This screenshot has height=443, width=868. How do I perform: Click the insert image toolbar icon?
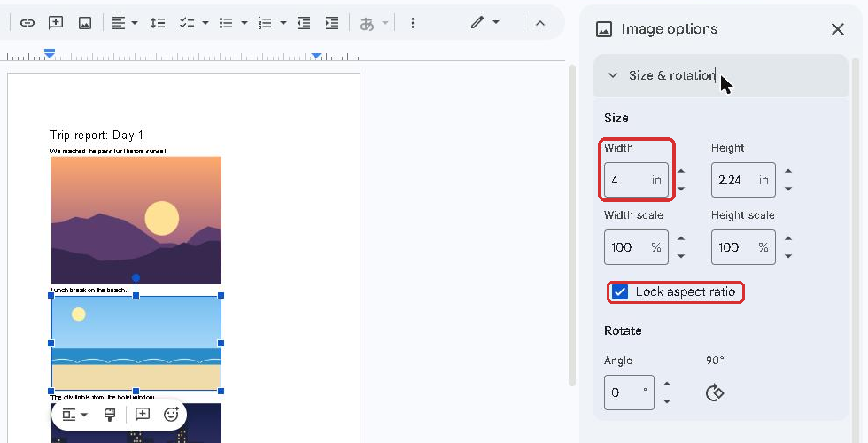tap(85, 23)
